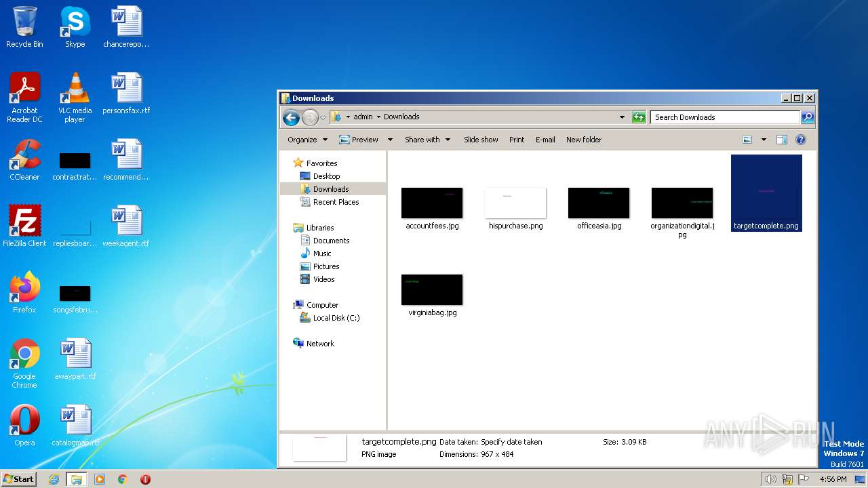Image resolution: width=868 pixels, height=488 pixels.
Task: Open the Organize menu
Action: (x=307, y=140)
